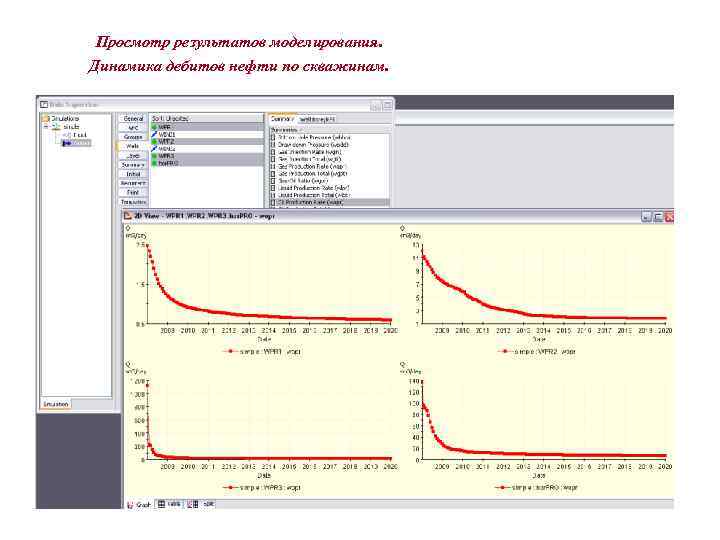720x540 pixels.
Task: Check Gas Production Total parameter
Action: click(x=273, y=174)
